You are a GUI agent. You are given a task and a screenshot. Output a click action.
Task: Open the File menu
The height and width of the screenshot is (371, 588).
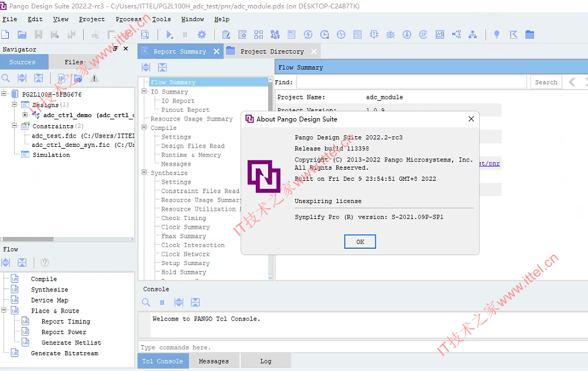(10, 19)
